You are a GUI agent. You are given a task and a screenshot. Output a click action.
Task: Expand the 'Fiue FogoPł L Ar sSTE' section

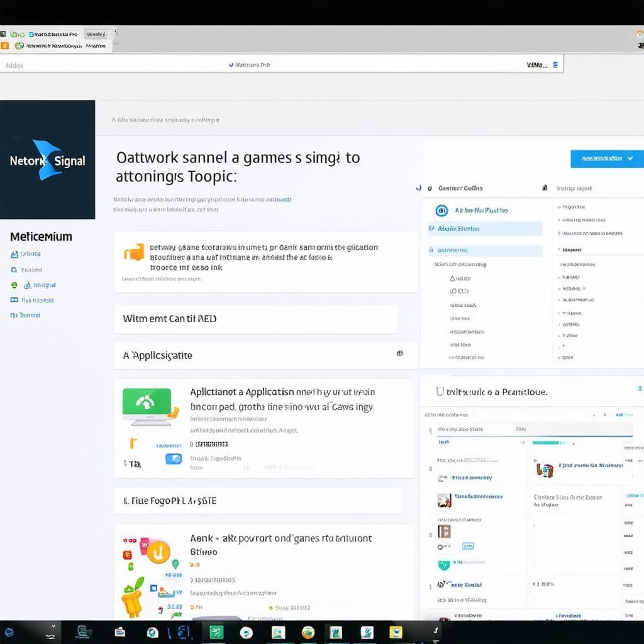(x=258, y=501)
